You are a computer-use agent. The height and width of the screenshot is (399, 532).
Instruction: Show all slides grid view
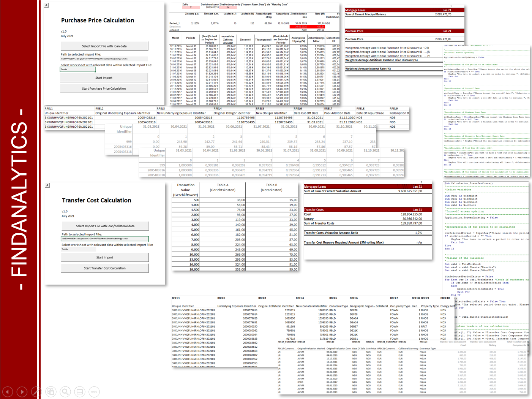tap(51, 391)
